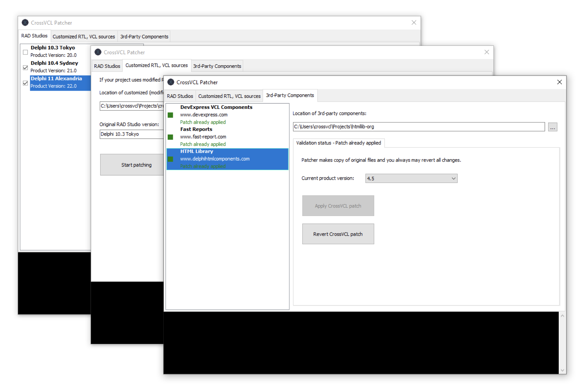Click the green status square beside HTML Library
587x392 pixels.
(x=170, y=159)
